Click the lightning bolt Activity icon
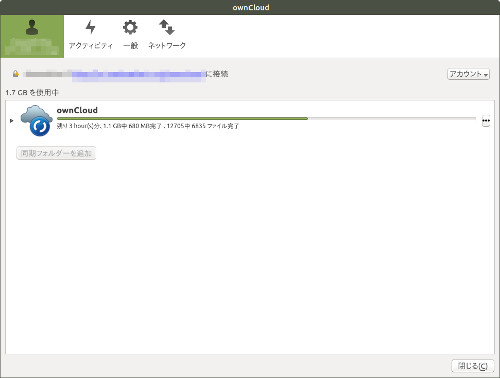 (90, 27)
